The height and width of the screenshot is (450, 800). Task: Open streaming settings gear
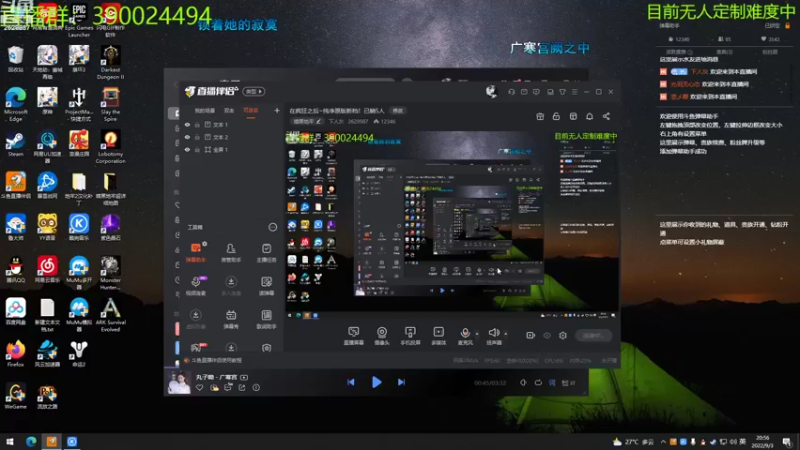click(563, 335)
